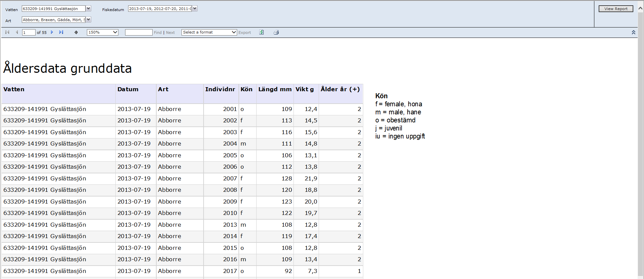Click length value 123

point(287,202)
